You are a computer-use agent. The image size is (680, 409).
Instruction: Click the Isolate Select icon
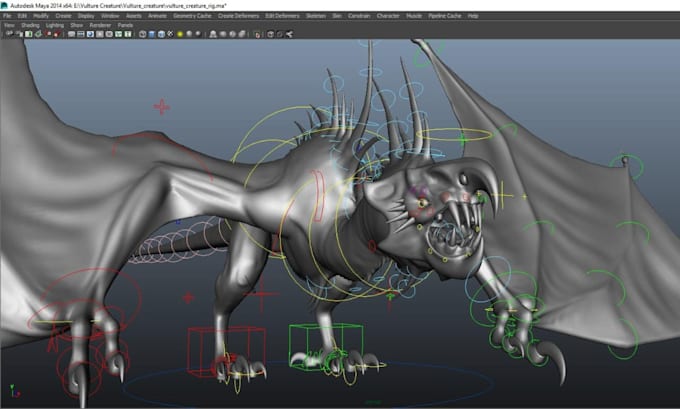coord(213,34)
